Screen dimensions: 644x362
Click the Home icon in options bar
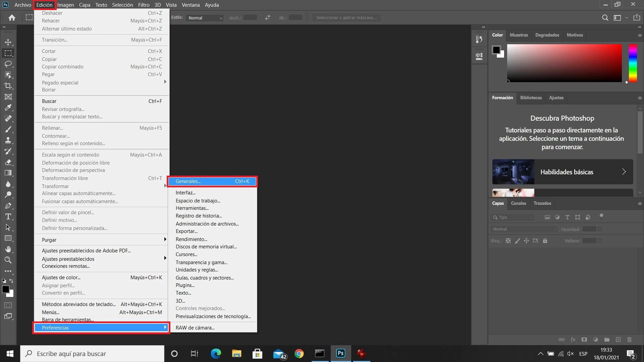[x=12, y=18]
